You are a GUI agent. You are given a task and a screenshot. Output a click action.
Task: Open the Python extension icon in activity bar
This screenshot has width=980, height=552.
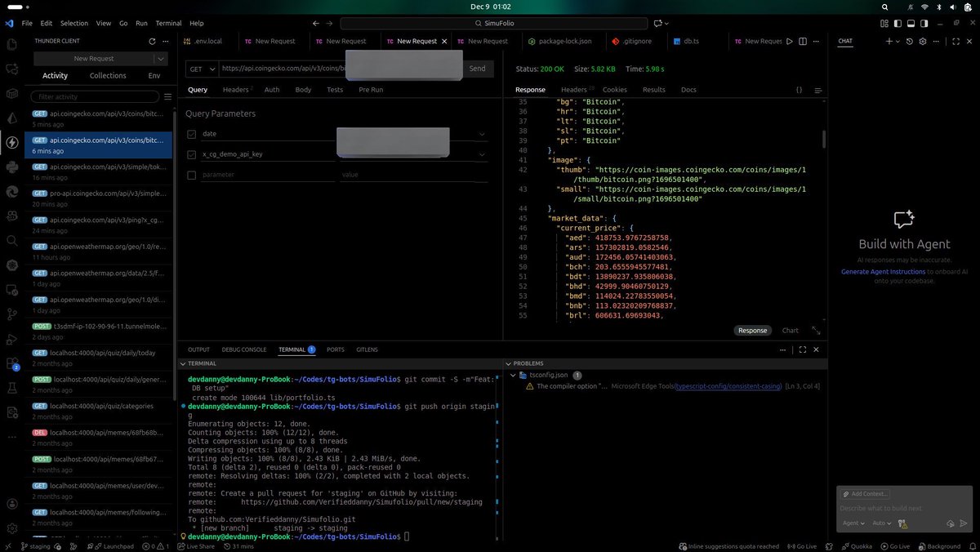pyautogui.click(x=12, y=167)
